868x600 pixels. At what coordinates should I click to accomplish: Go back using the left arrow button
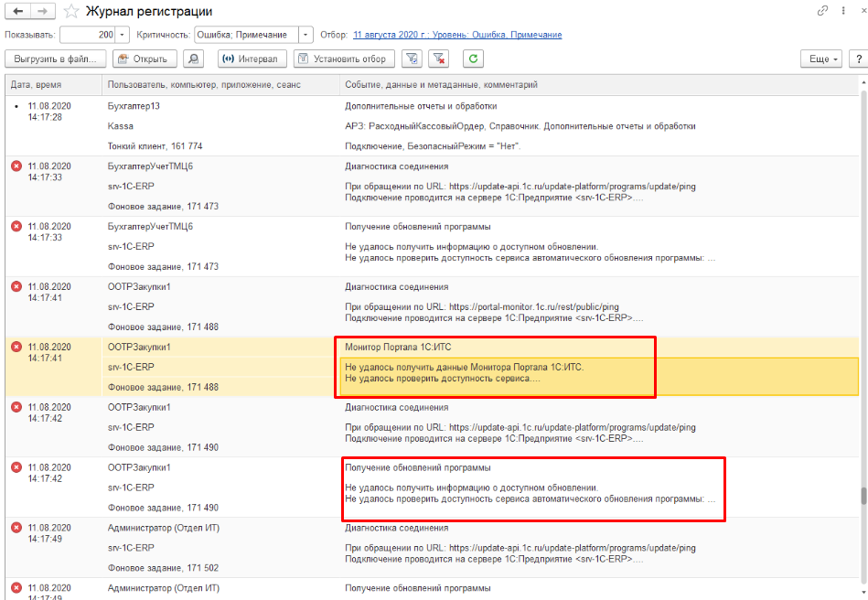17,11
